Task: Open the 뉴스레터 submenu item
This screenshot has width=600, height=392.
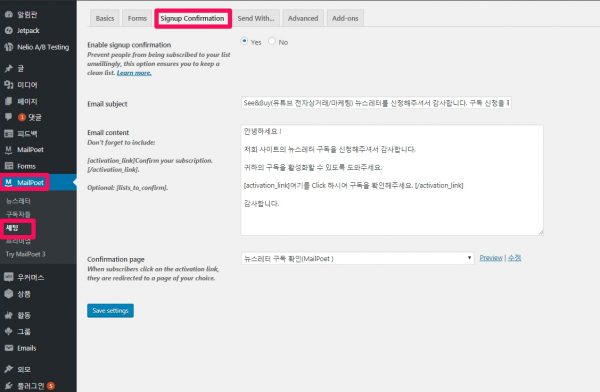Action: pyautogui.click(x=18, y=201)
